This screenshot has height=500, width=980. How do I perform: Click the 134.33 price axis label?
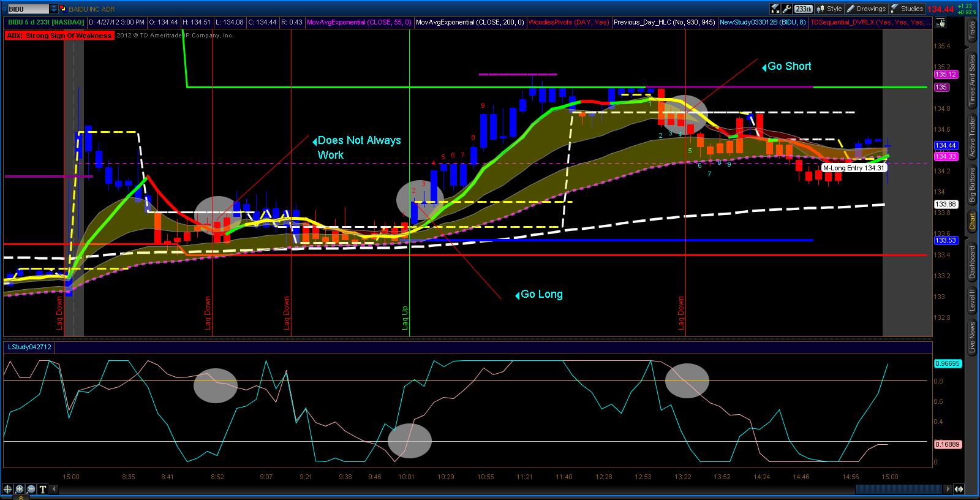pos(946,156)
